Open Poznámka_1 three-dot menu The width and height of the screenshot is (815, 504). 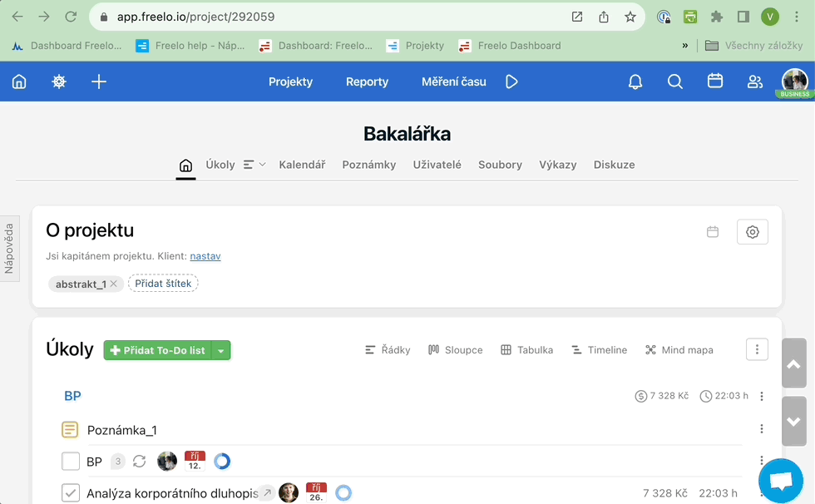pyautogui.click(x=762, y=428)
